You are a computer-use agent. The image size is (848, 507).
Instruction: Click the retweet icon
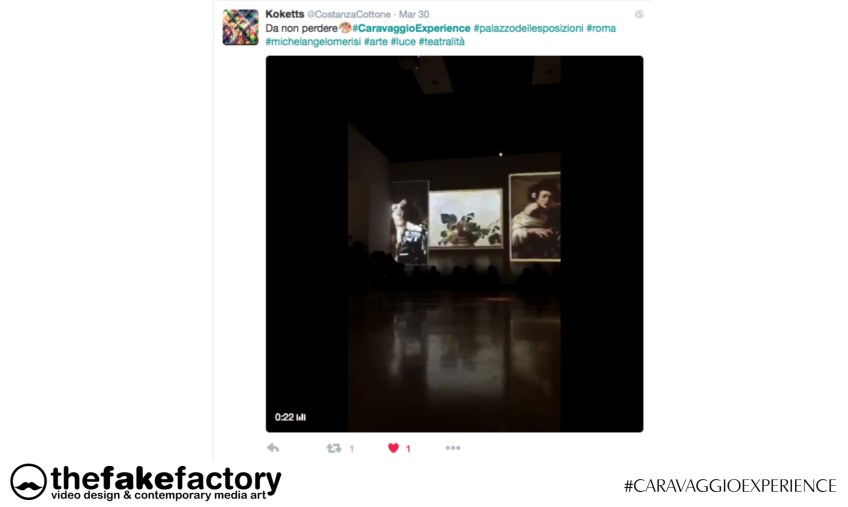[334, 448]
